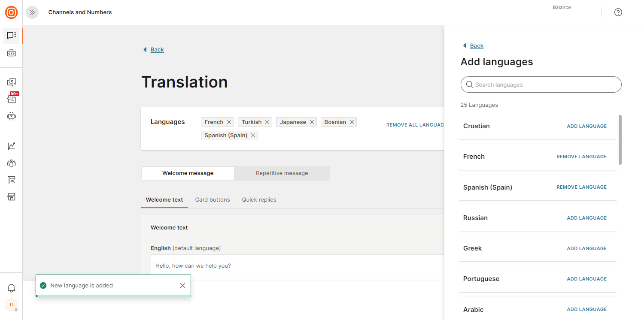Click the language list scrollbar

point(620,139)
